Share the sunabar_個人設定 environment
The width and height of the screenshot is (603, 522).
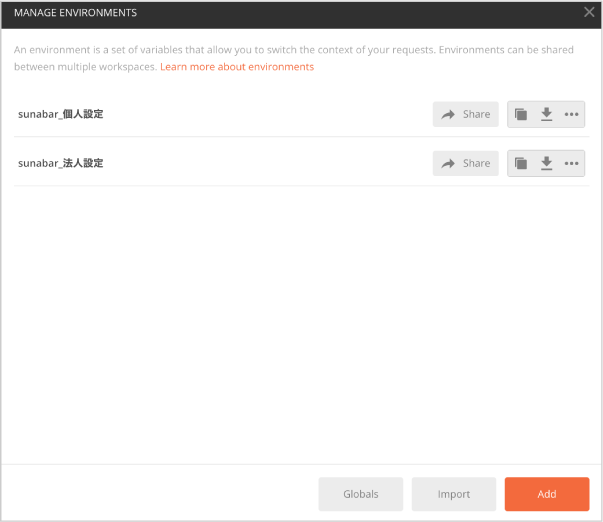point(465,114)
